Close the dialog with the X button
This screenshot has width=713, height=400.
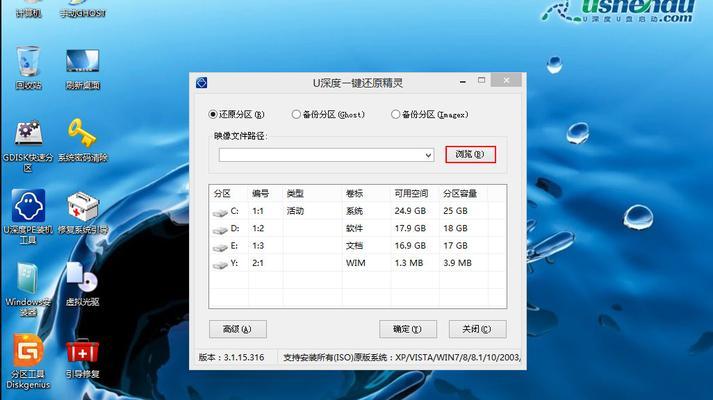pos(506,80)
